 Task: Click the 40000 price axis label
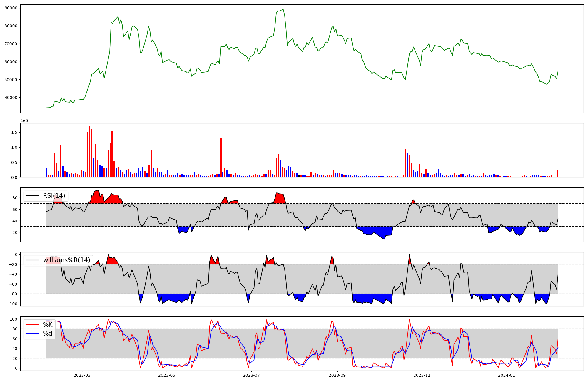pyautogui.click(x=11, y=98)
